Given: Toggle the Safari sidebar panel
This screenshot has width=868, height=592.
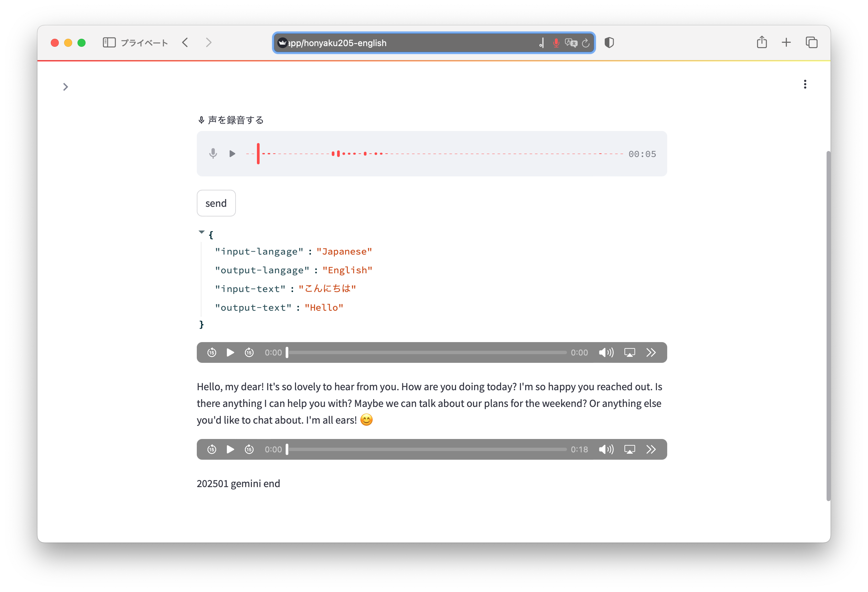Looking at the screenshot, I should coord(109,42).
